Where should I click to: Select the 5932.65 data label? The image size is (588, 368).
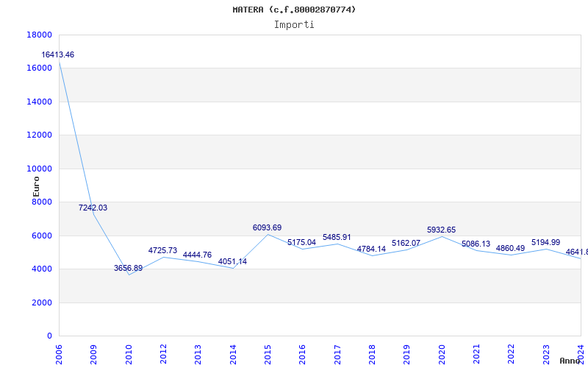coord(442,230)
